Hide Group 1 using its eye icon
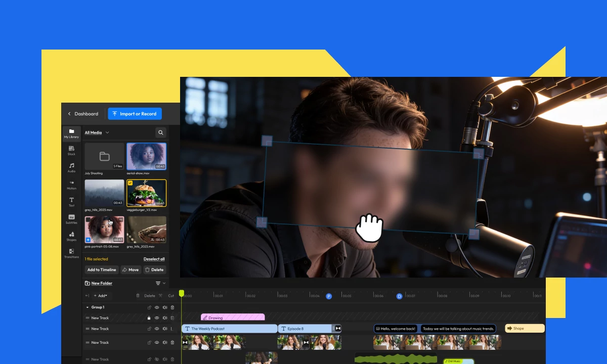The image size is (607, 364). click(x=157, y=307)
